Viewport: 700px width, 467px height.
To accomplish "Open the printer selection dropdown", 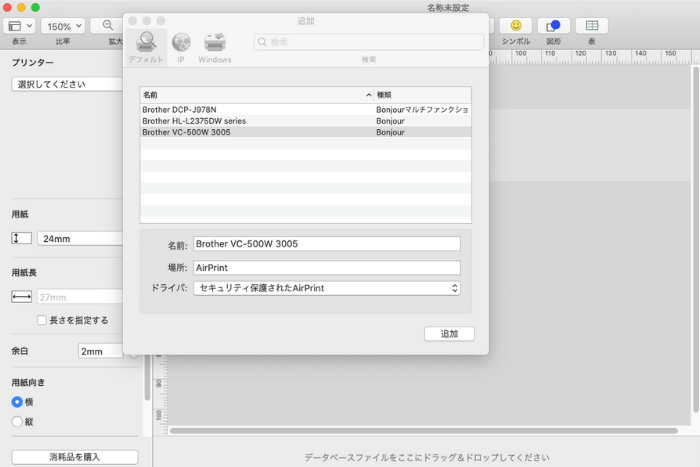I will (x=67, y=84).
